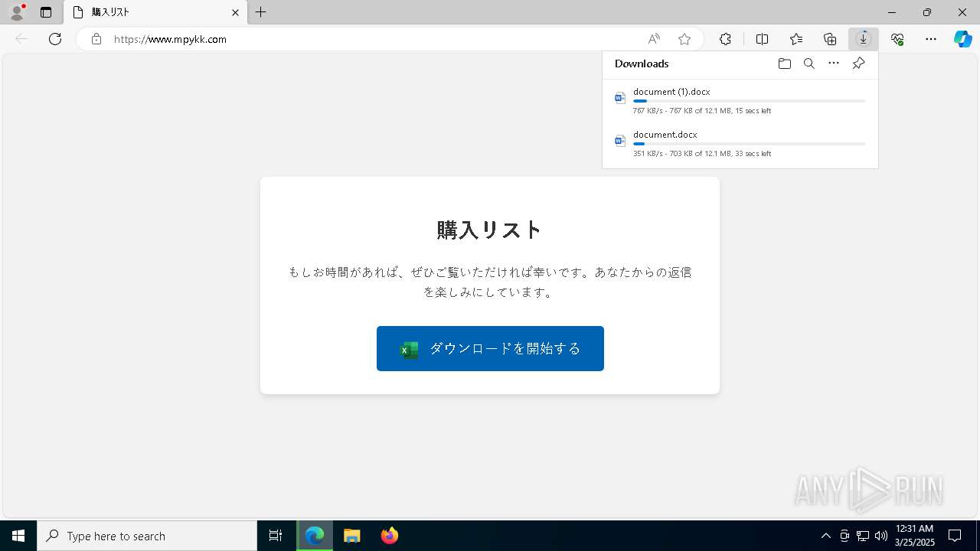The width and height of the screenshot is (980, 551).
Task: Open the clock and date
Action: (x=915, y=536)
